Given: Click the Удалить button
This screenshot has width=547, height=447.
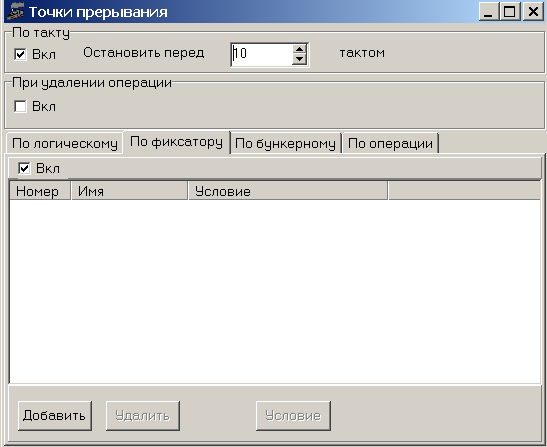Looking at the screenshot, I should pyautogui.click(x=143, y=416).
